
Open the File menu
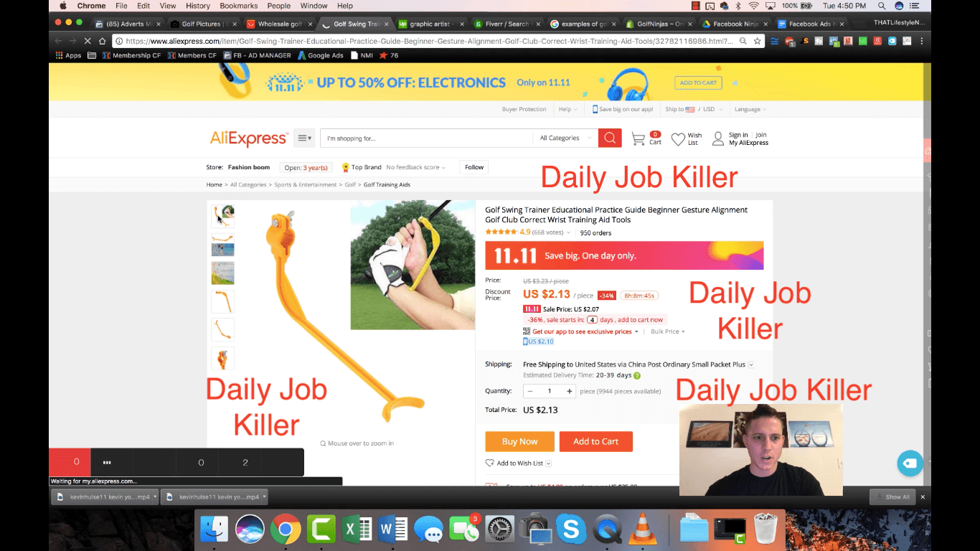pyautogui.click(x=121, y=6)
